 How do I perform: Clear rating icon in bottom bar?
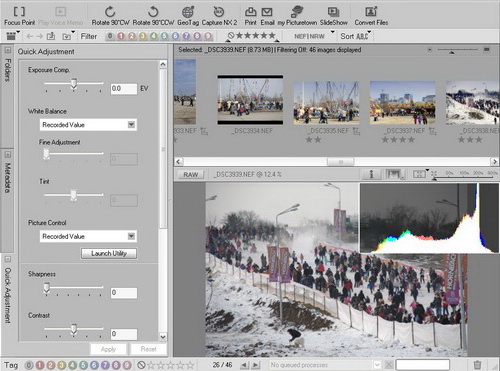tap(141, 365)
